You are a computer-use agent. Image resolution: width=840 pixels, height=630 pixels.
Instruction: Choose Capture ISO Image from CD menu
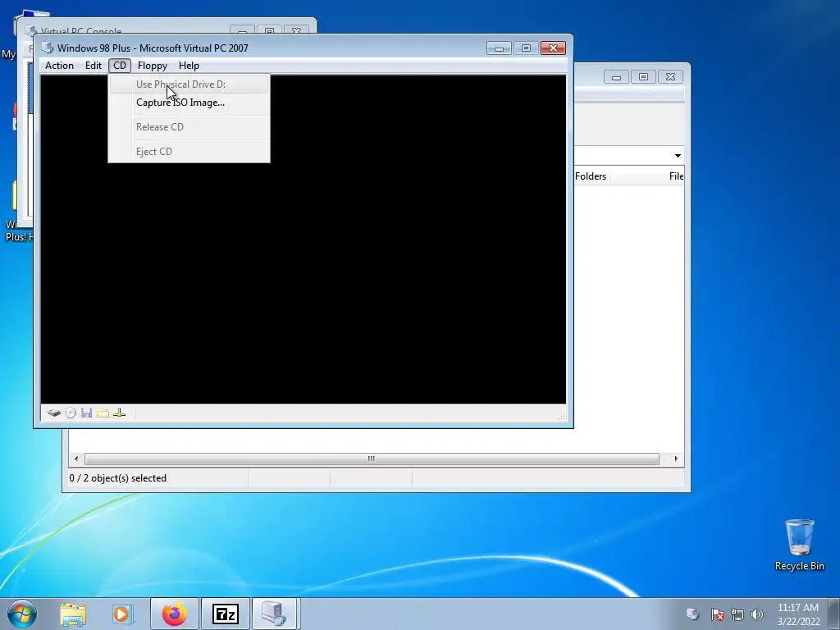pyautogui.click(x=189, y=103)
